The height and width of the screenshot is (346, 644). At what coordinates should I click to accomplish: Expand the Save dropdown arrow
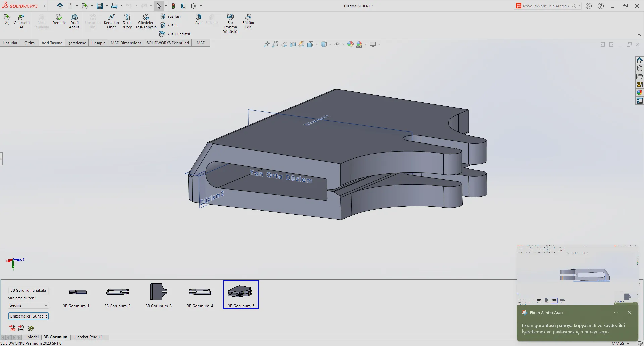point(107,6)
